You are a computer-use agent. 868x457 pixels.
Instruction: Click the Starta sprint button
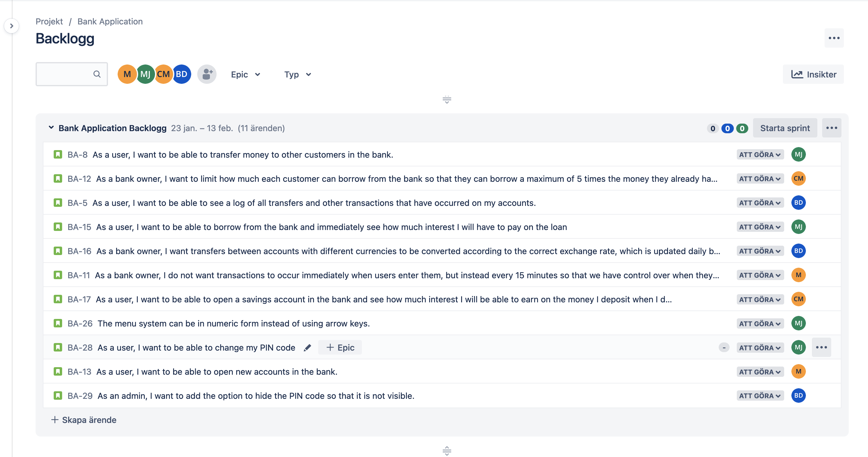785,128
